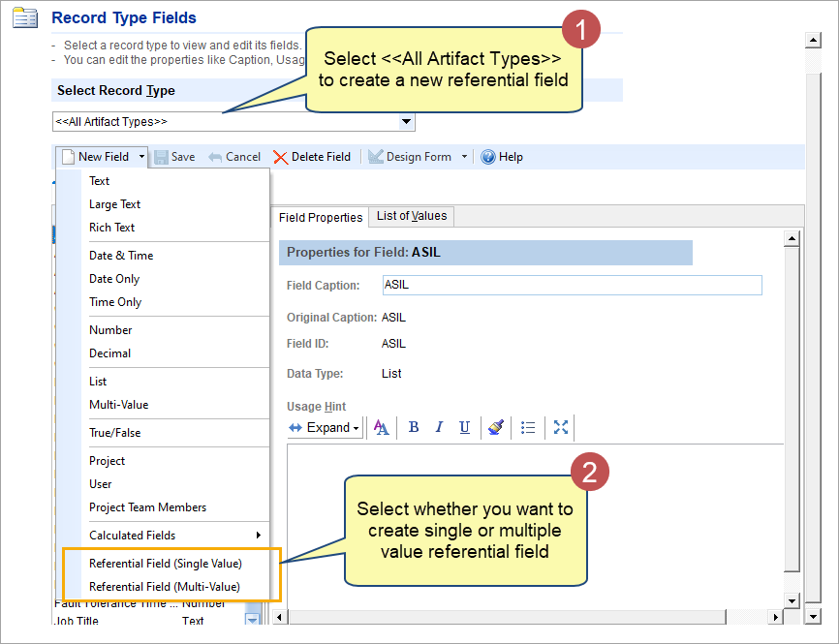839x644 pixels.
Task: Expand the Calculated Fields submenu arrow
Action: tap(259, 535)
